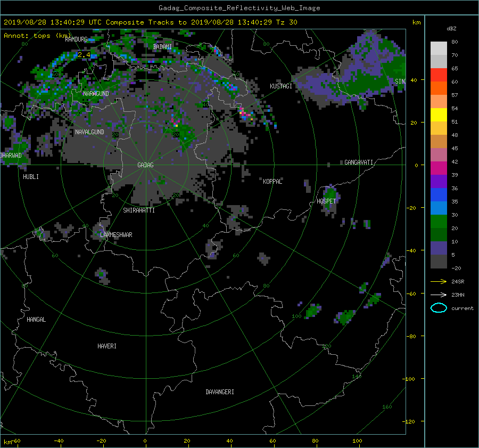Click the -40 km bottom axis tick label
479x448 pixels.
click(x=59, y=441)
